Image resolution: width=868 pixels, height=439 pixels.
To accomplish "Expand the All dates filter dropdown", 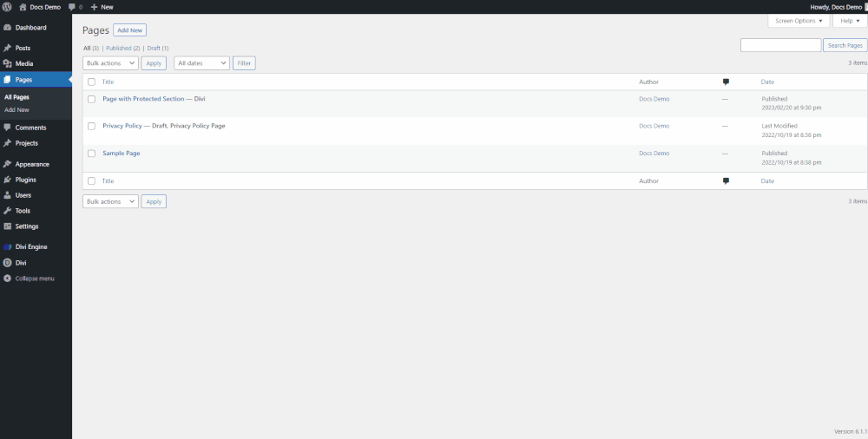I will click(201, 63).
